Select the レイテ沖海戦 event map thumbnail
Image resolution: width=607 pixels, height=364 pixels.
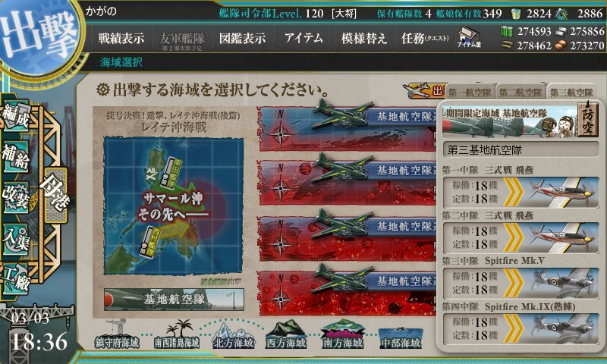tap(174, 205)
